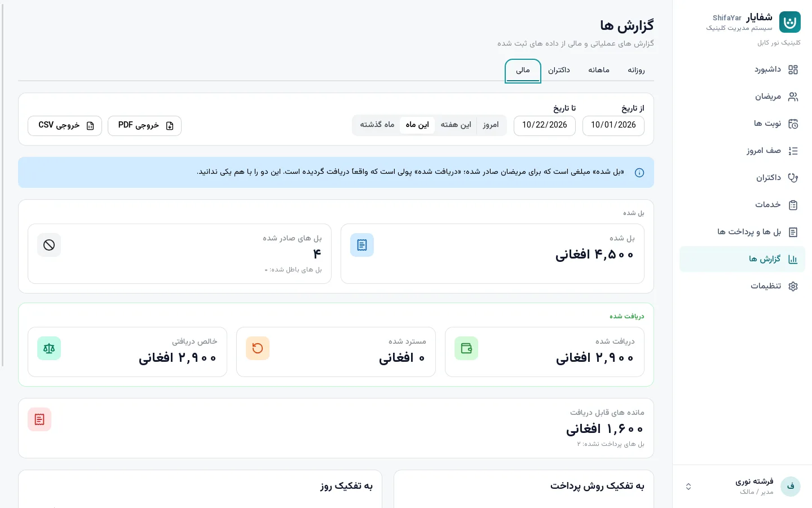The image size is (812, 508).
Task: Click the دریافت شده green wallet icon
Action: point(466,348)
